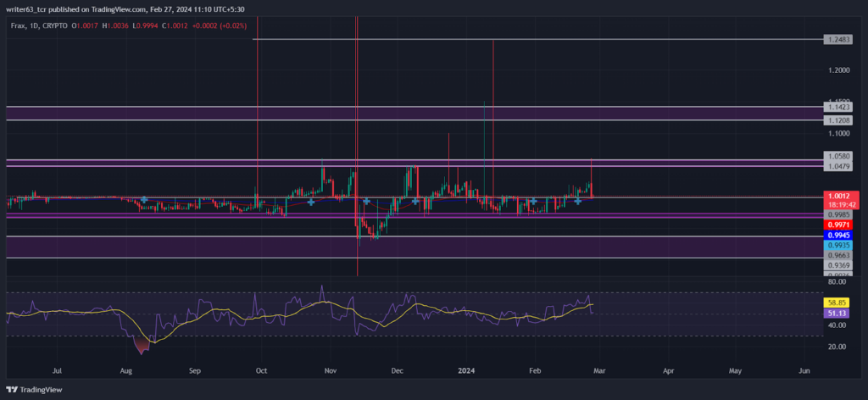Viewport: 868px width, 400px height.
Task: Select the open value O1.0017
Action: (x=84, y=25)
